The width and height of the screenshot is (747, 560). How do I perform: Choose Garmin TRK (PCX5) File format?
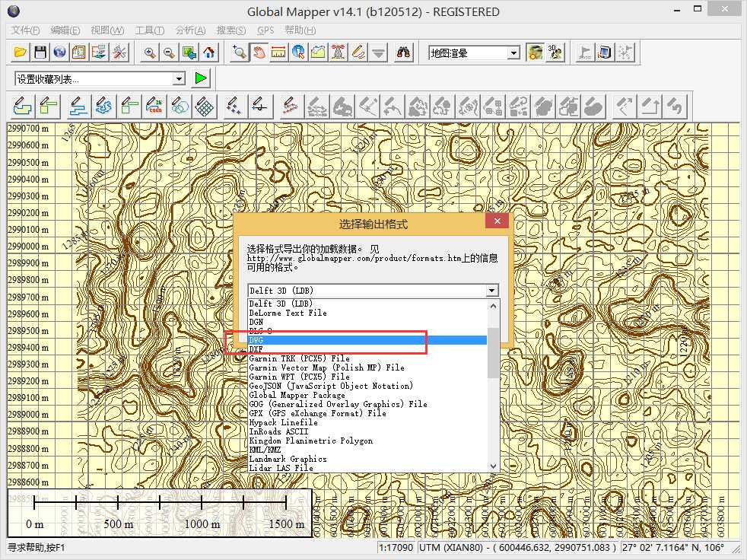pos(367,358)
